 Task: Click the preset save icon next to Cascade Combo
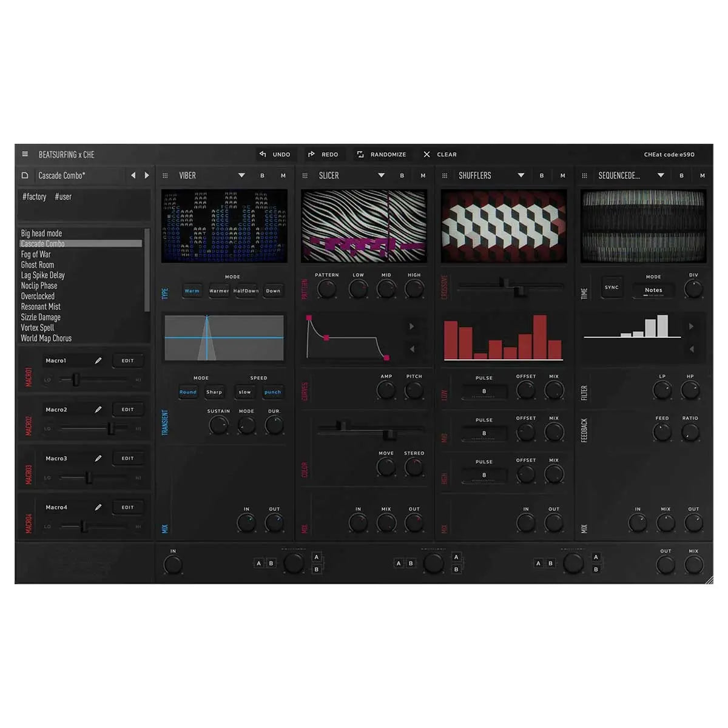[25, 175]
